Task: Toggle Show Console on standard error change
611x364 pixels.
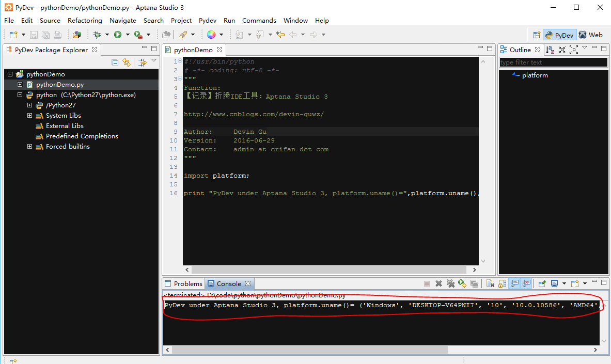Action: pyautogui.click(x=526, y=283)
